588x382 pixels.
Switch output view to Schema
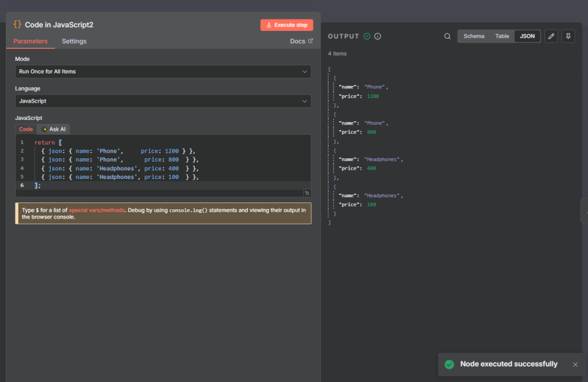click(474, 36)
